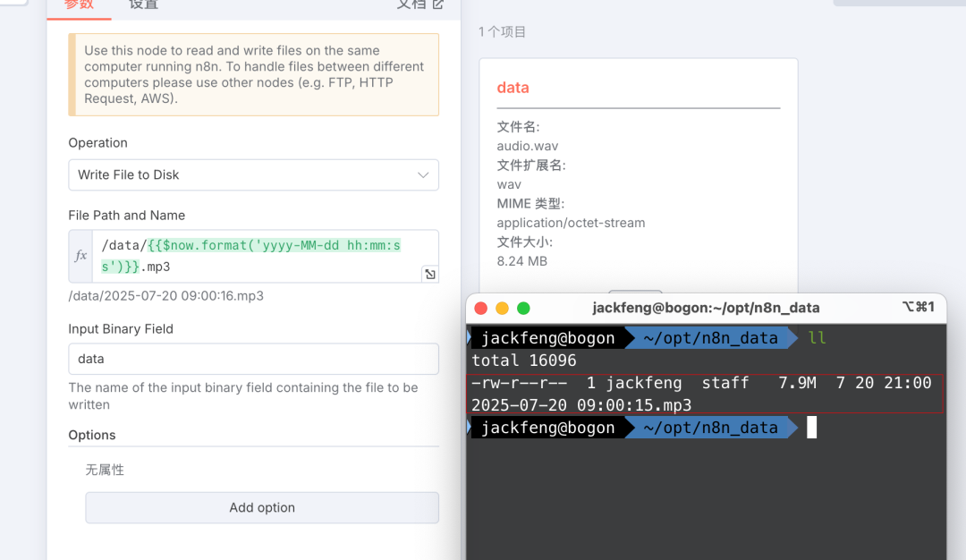
Task: Maximize the terminal with green button
Action: click(x=523, y=309)
